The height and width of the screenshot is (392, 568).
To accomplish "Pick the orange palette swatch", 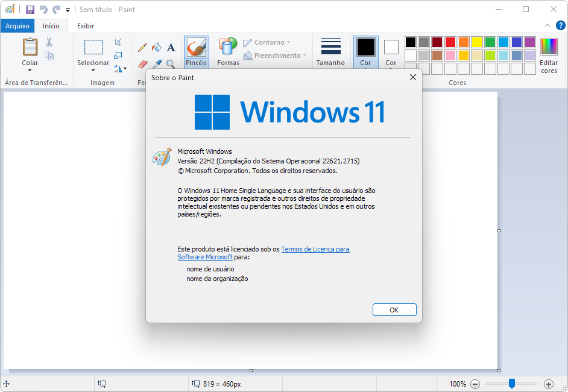I will [x=464, y=42].
